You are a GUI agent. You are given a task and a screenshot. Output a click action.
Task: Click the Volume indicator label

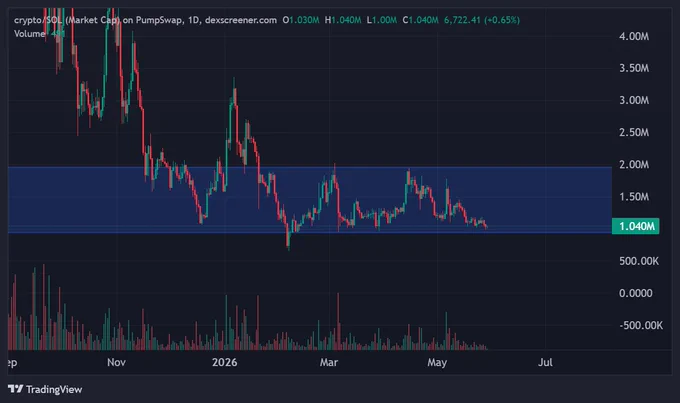point(29,34)
